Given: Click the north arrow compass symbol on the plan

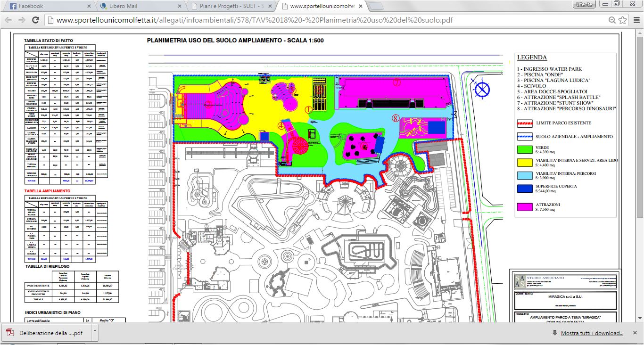Looking at the screenshot, I should point(482,89).
